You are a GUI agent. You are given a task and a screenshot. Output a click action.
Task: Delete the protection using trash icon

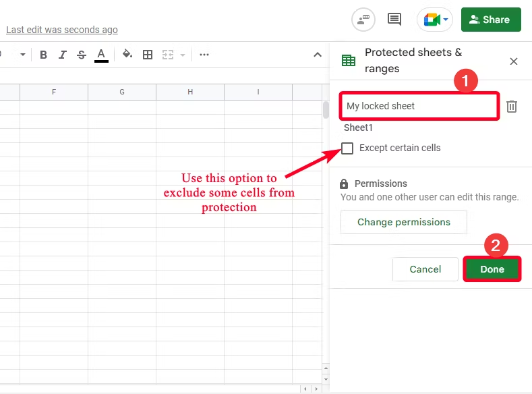[512, 107]
